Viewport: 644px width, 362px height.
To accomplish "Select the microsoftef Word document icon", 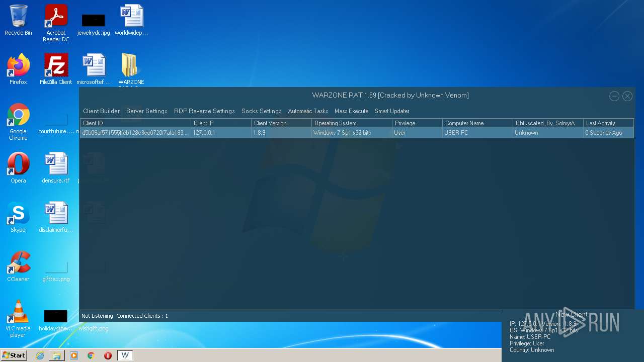I will 94,69.
